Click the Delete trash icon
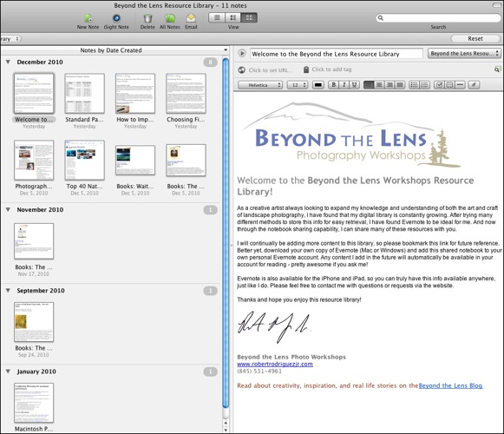Viewport: 504px width, 434px height. [x=147, y=18]
